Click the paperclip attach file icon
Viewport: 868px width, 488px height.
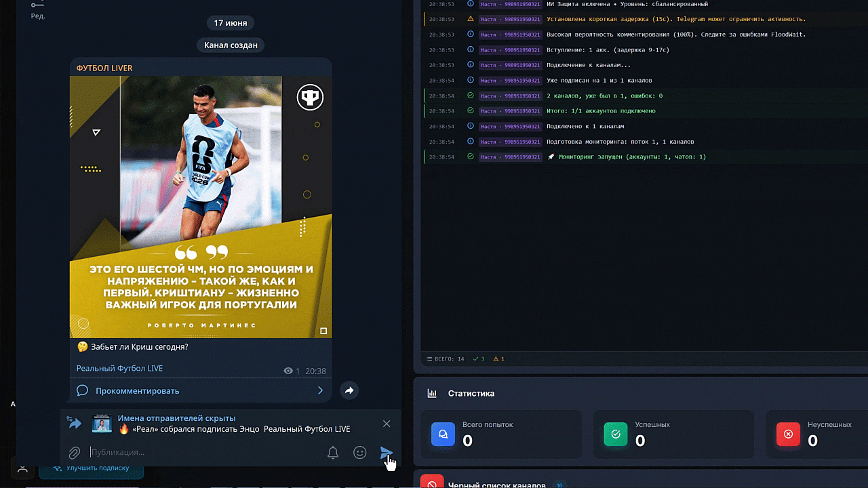coord(75,453)
